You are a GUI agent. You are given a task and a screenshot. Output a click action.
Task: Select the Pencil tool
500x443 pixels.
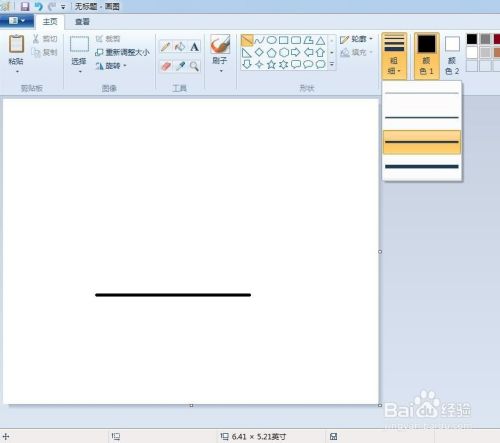(166, 47)
